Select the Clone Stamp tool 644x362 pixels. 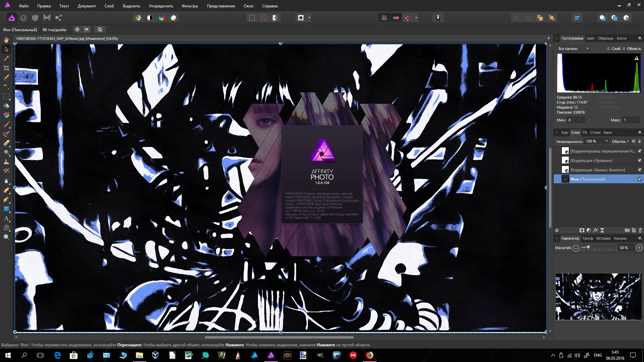[6, 162]
